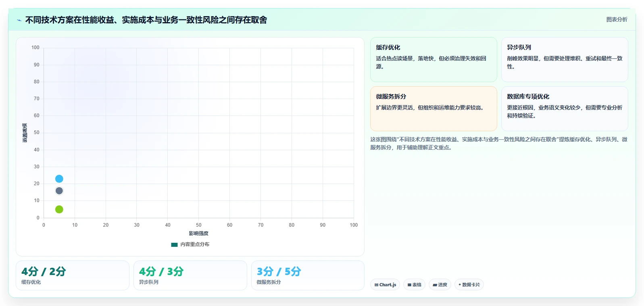The width and height of the screenshot is (644, 306).
Task: Open the 异步队列 description card
Action: click(x=565, y=60)
